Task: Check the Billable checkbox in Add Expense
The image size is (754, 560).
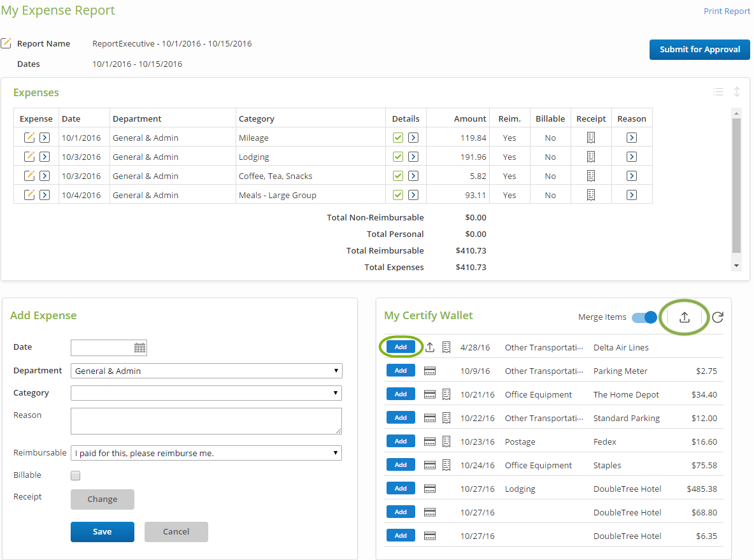Action: 75,475
